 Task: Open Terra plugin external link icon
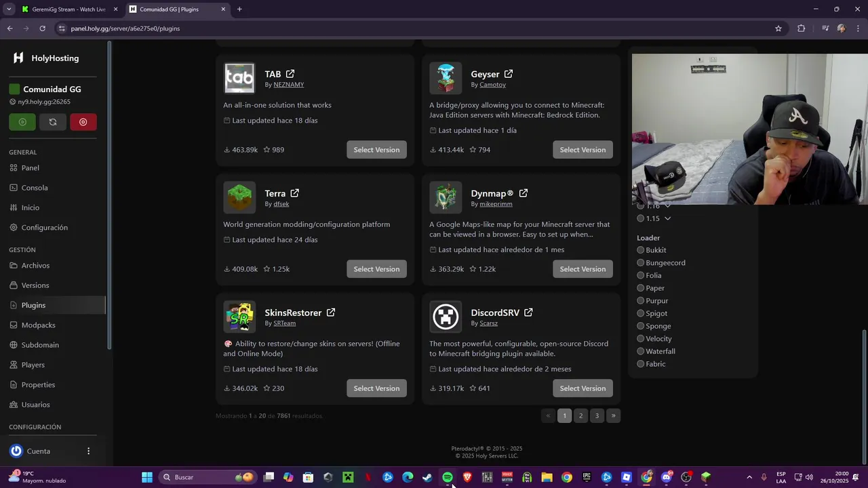tap(295, 193)
